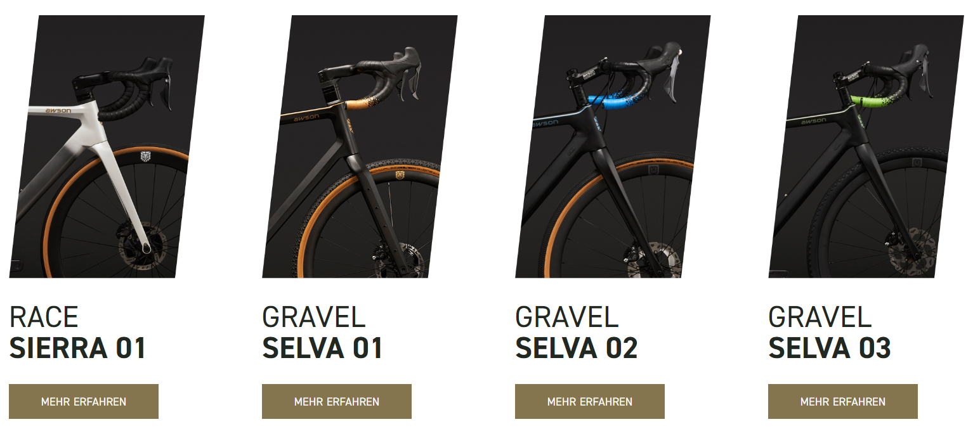The height and width of the screenshot is (436, 980).
Task: Open the Selva 01 gold bike photo
Action: (x=360, y=146)
